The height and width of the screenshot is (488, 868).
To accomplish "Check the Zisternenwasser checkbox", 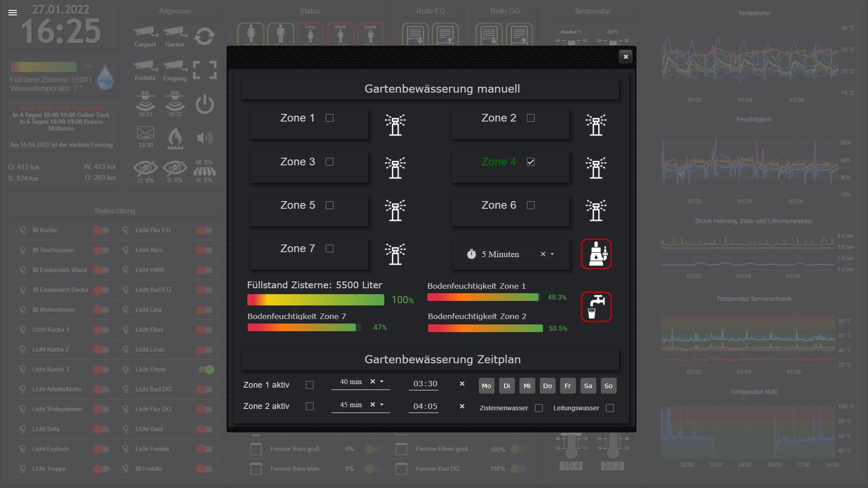I will 539,408.
